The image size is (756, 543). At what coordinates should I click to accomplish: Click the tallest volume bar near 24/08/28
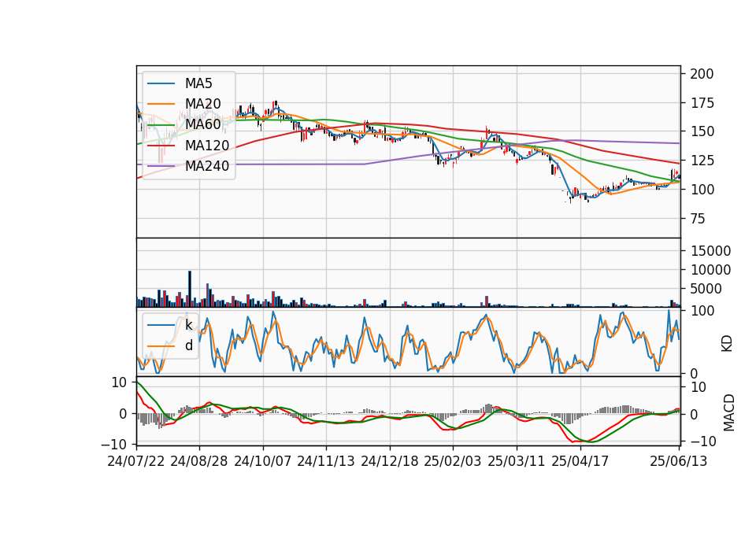190,289
